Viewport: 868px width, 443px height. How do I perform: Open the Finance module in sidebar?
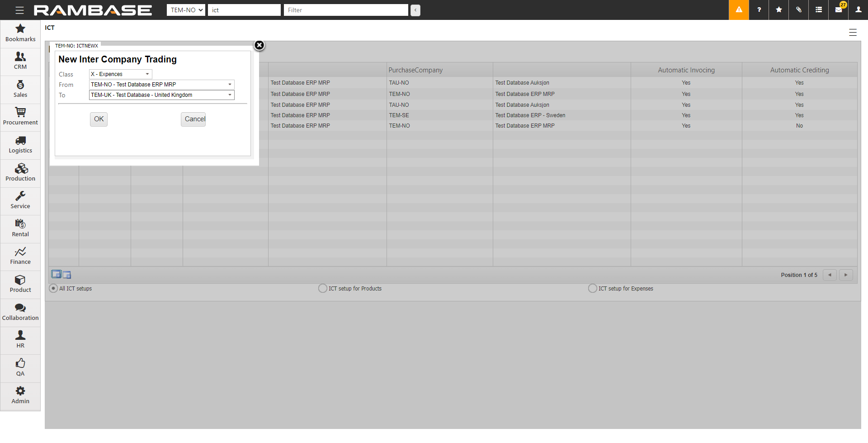[20, 256]
